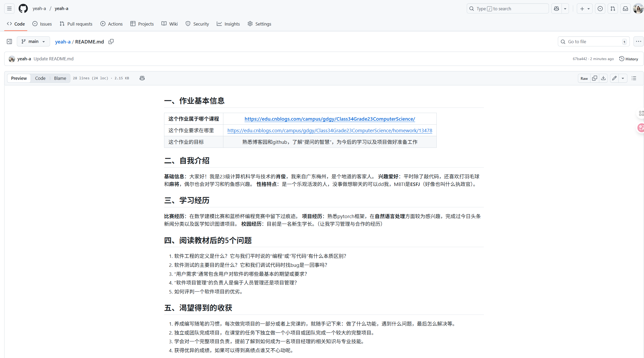This screenshot has width=644, height=358.
Task: Expand the create new plus dropdown
Action: point(584,9)
